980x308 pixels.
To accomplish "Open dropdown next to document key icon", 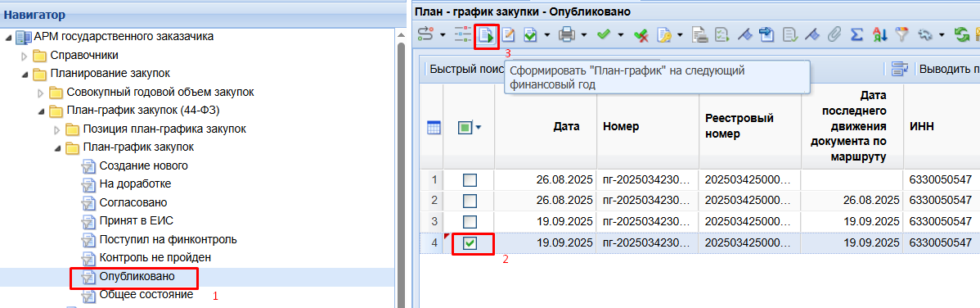I will (679, 36).
